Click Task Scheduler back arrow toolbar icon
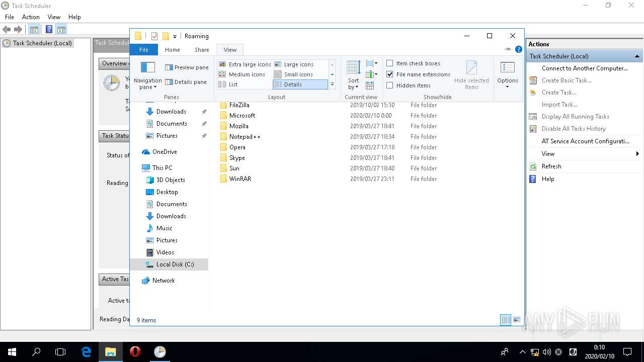The image size is (644, 362). [x=7, y=30]
